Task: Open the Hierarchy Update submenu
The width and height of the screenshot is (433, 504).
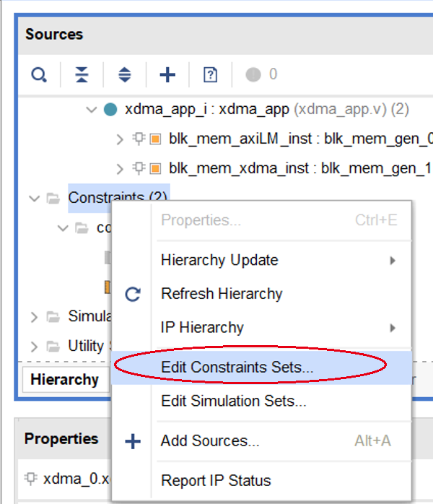Action: pyautogui.click(x=219, y=260)
